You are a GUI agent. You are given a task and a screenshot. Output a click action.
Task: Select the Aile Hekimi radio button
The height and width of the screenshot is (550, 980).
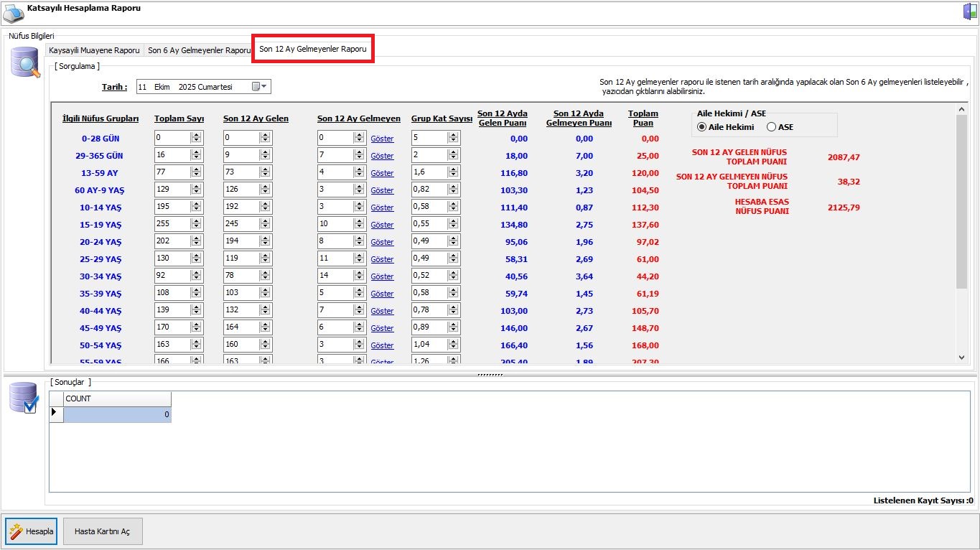(701, 127)
